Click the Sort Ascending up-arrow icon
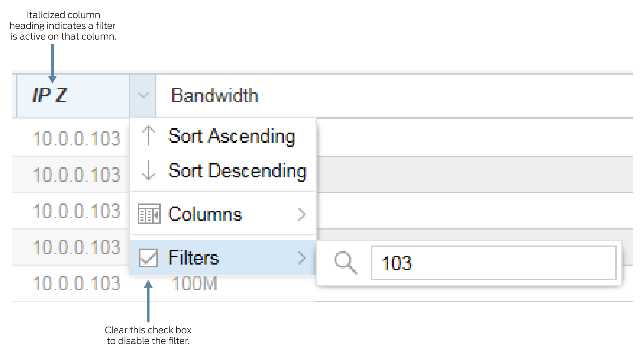The width and height of the screenshot is (644, 360). pyautogui.click(x=148, y=136)
